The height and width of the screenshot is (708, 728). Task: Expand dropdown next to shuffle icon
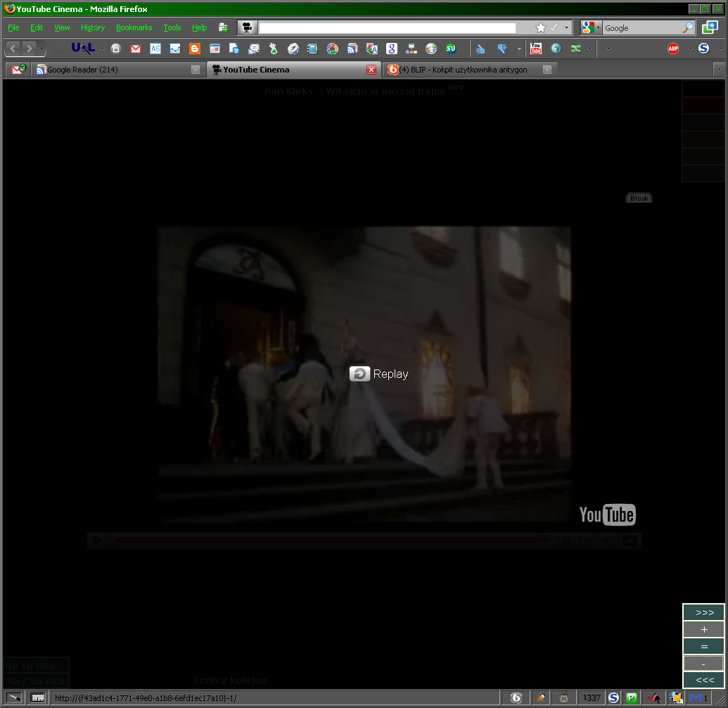[589, 49]
